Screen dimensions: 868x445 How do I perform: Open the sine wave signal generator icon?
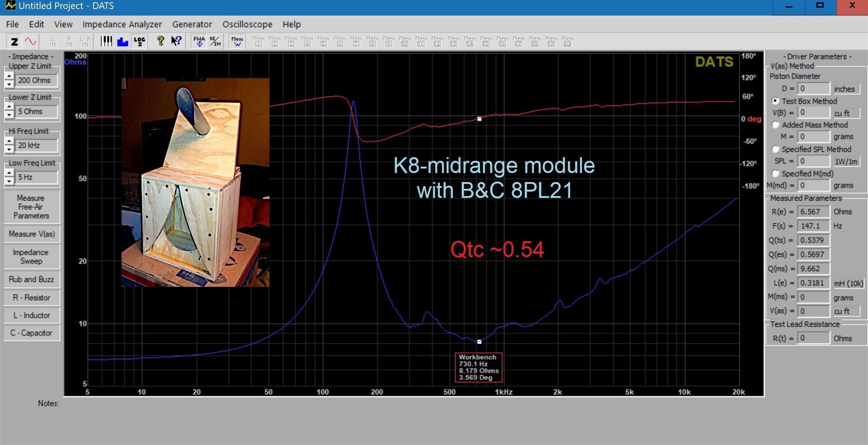(31, 42)
